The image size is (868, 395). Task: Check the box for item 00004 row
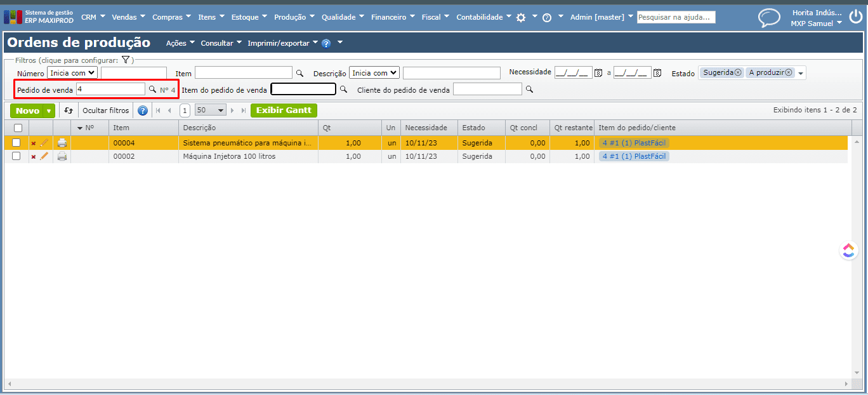pyautogui.click(x=16, y=143)
